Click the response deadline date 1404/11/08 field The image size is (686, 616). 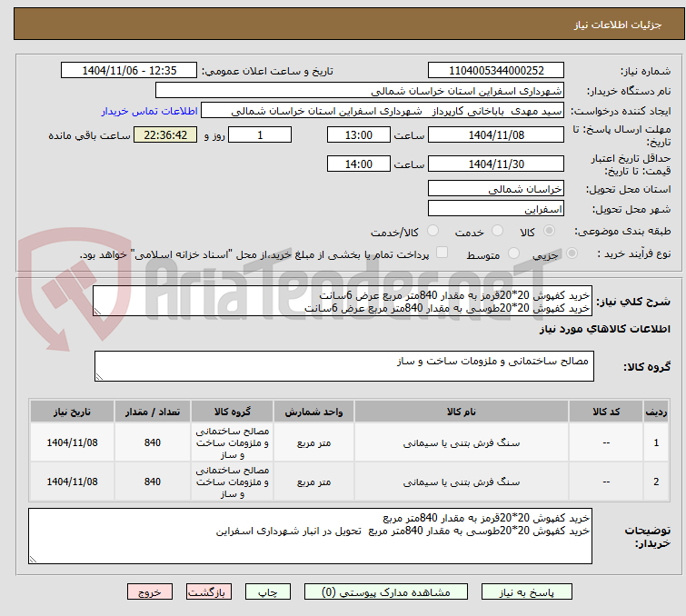[496, 134]
